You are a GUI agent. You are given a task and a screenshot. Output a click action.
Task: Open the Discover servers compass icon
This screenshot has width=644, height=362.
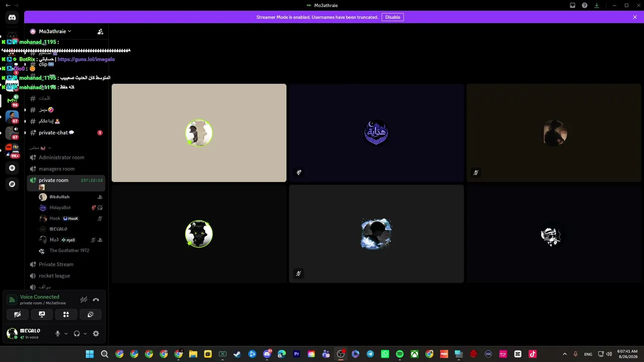coord(12,184)
